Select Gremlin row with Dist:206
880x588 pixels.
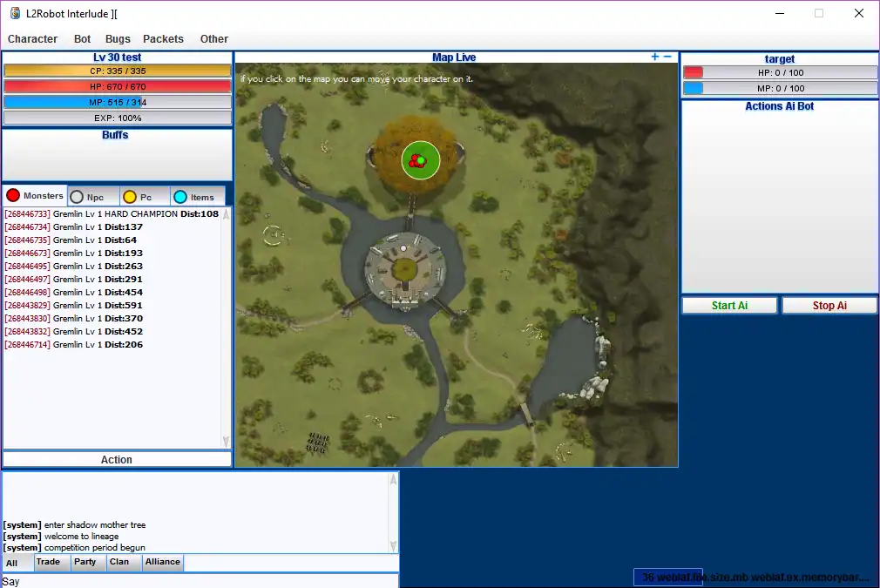[x=112, y=344]
